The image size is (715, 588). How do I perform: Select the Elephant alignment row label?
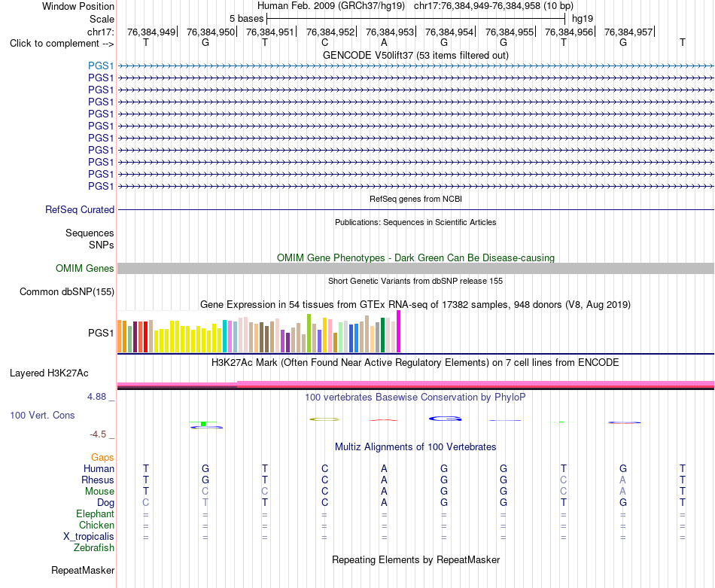tap(96, 514)
